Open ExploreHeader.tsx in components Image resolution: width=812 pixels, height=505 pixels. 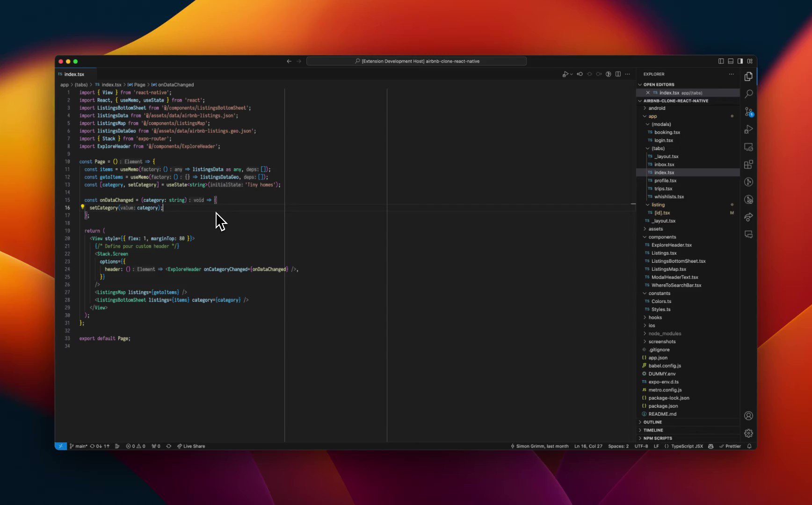(688, 245)
